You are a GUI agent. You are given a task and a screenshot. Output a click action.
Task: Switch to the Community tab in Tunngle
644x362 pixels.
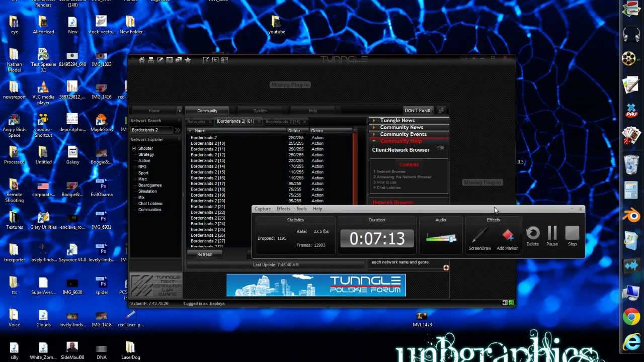coord(207,111)
